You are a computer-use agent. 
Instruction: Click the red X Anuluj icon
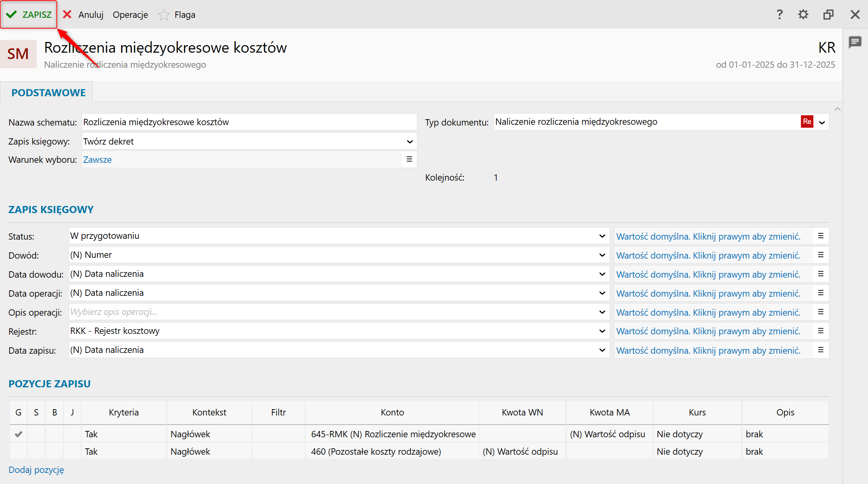coord(67,15)
